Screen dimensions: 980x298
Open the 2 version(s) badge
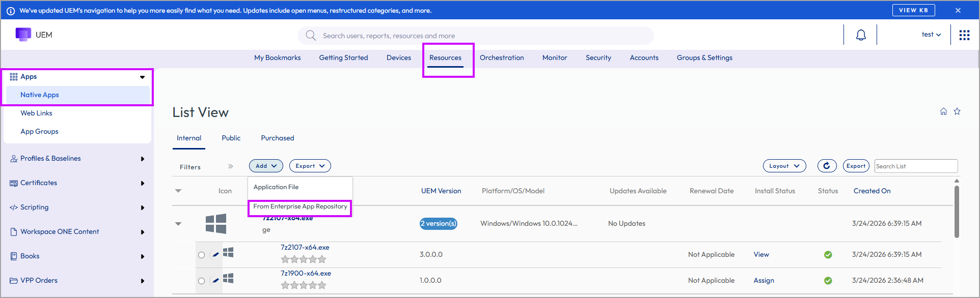pos(439,223)
